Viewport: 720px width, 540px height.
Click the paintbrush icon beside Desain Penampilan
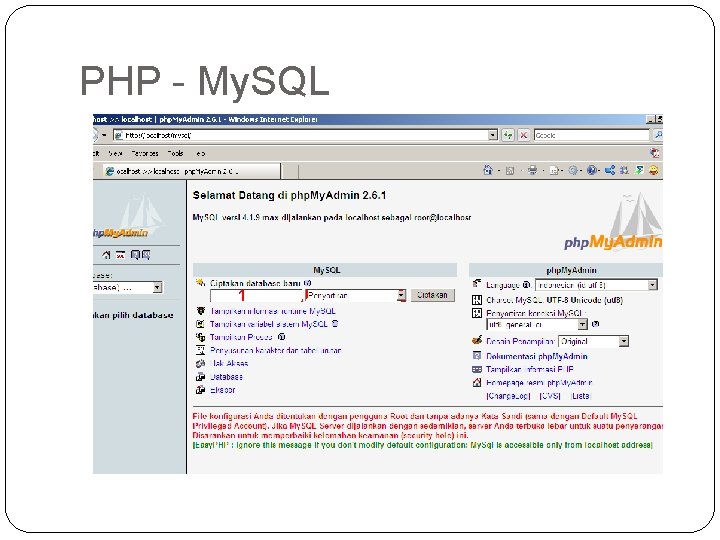tap(477, 341)
